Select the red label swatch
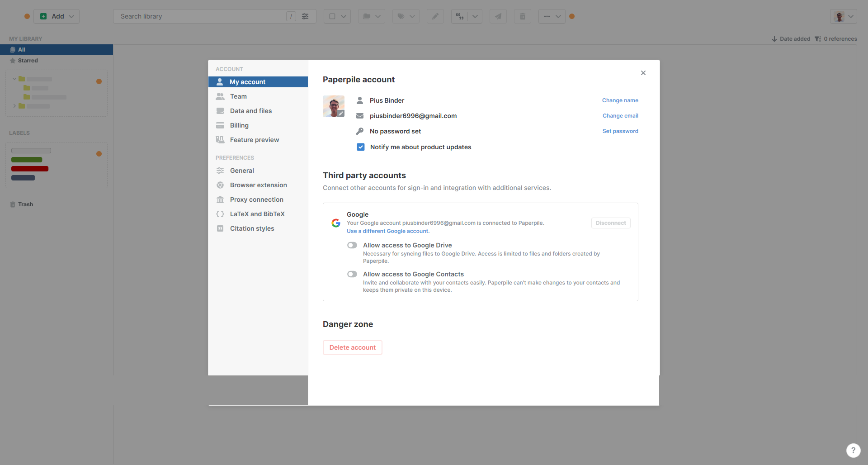Viewport: 868px width, 465px height. [x=30, y=169]
